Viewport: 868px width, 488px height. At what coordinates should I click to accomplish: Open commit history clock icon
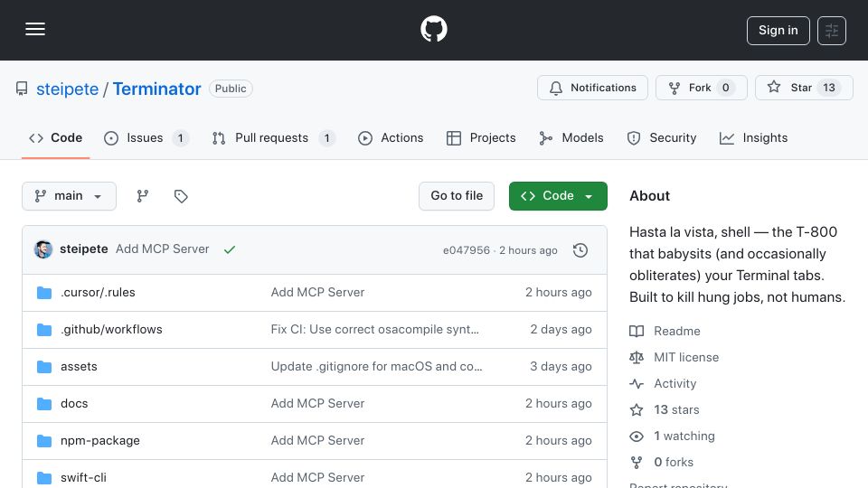point(580,250)
